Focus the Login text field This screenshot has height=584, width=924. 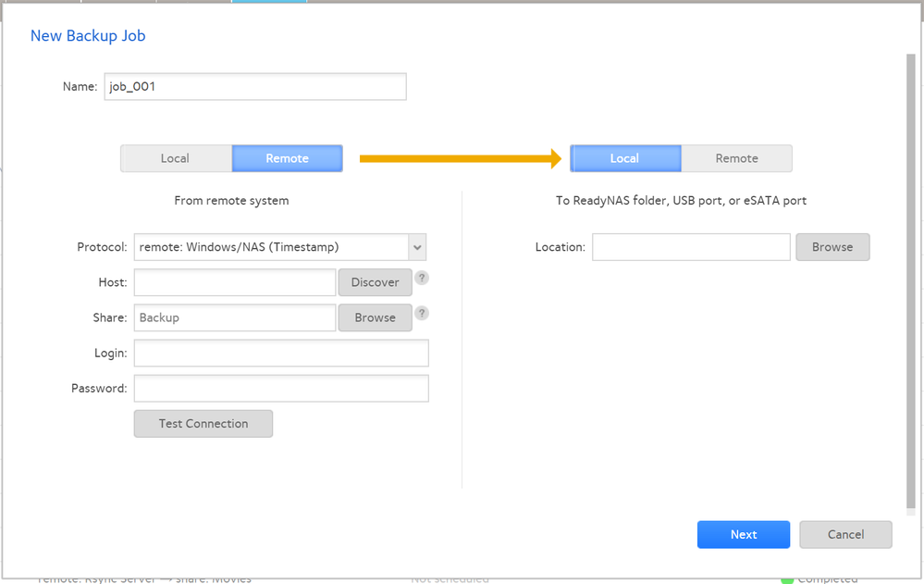click(x=281, y=353)
